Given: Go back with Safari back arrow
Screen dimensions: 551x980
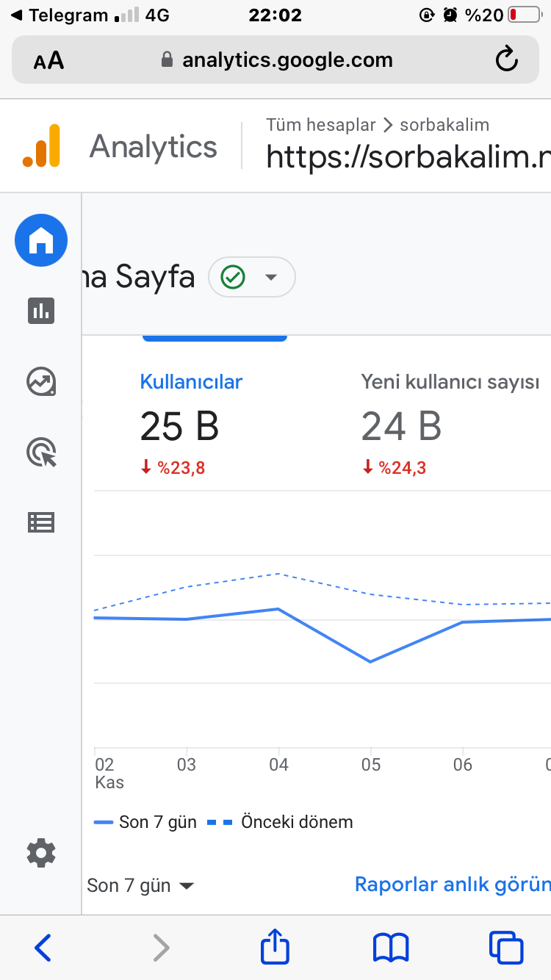Looking at the screenshot, I should click(43, 948).
